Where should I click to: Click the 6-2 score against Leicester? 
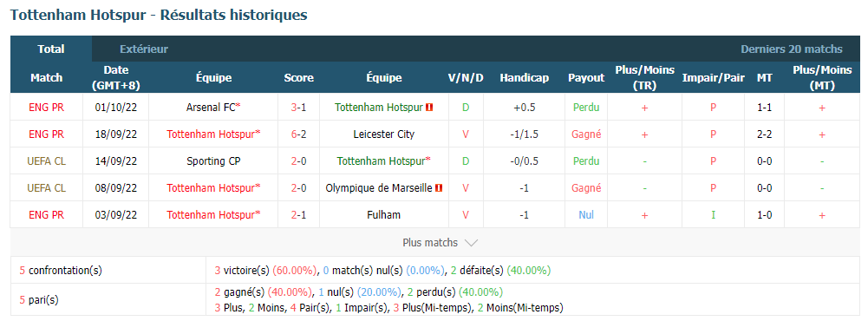pos(298,134)
